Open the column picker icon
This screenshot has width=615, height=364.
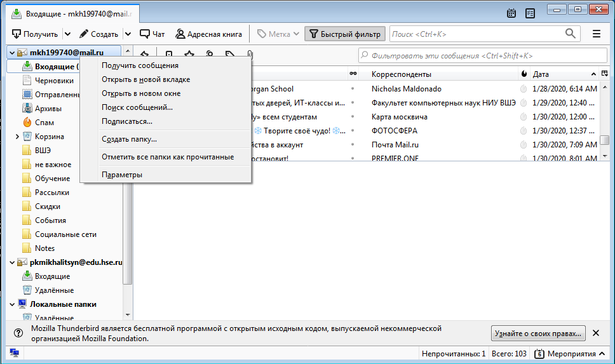click(604, 73)
